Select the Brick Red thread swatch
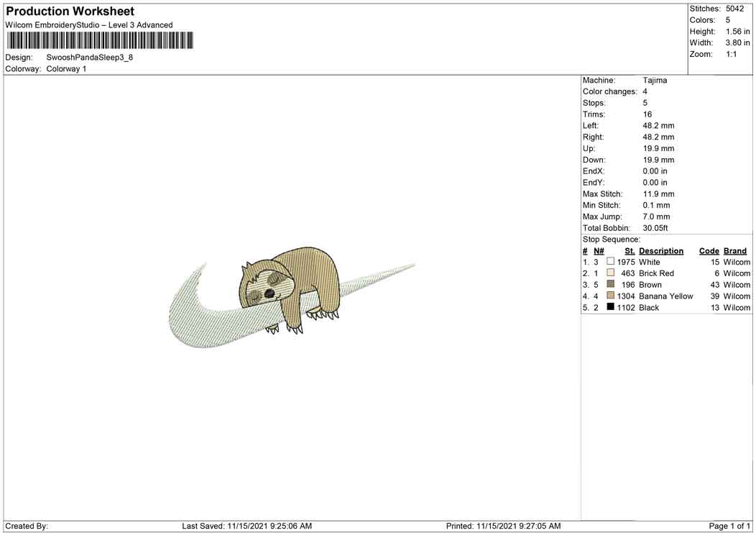This screenshot has width=756, height=533. pyautogui.click(x=610, y=273)
